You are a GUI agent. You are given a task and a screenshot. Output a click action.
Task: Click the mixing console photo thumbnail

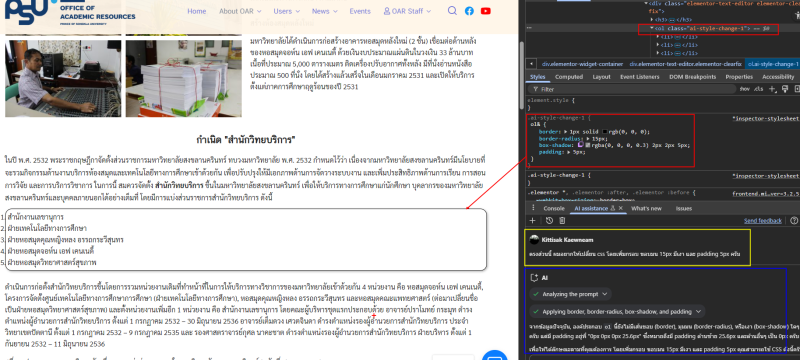(x=63, y=79)
